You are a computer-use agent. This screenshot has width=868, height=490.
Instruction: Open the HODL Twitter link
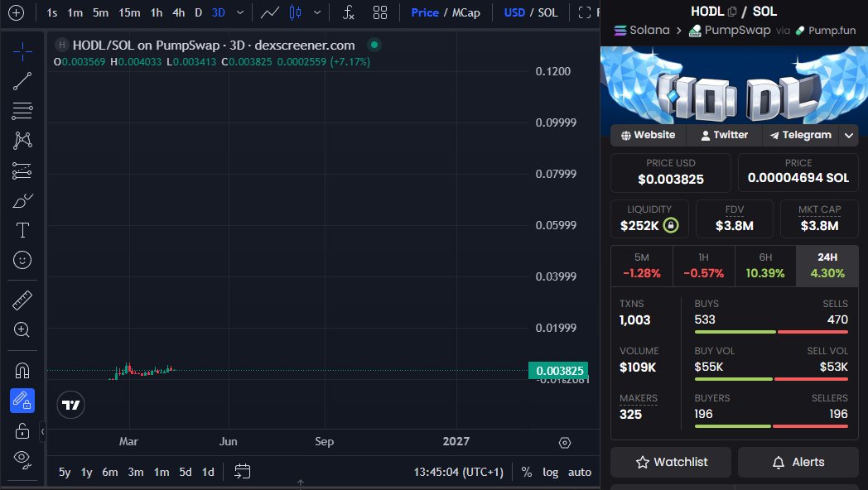pos(724,135)
